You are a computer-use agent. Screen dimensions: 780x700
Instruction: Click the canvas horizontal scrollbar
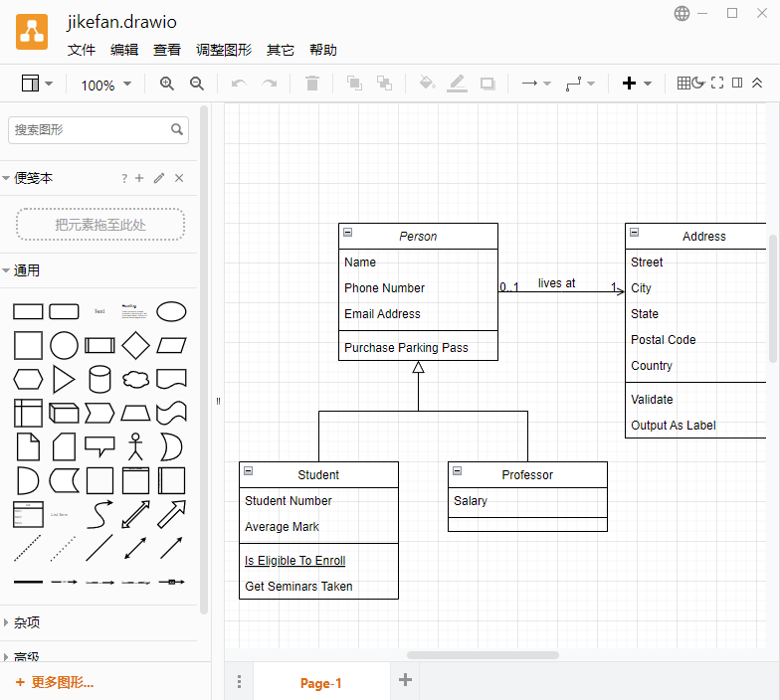click(483, 655)
